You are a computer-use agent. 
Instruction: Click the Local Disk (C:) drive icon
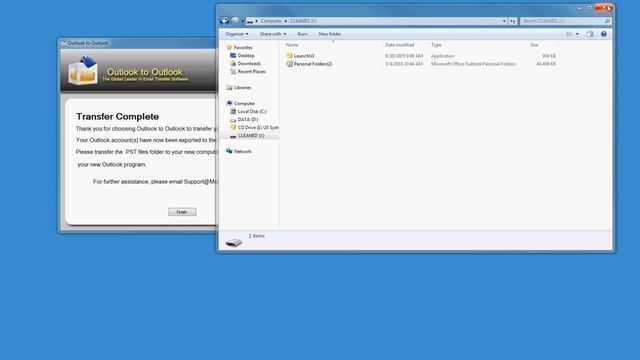click(233, 111)
